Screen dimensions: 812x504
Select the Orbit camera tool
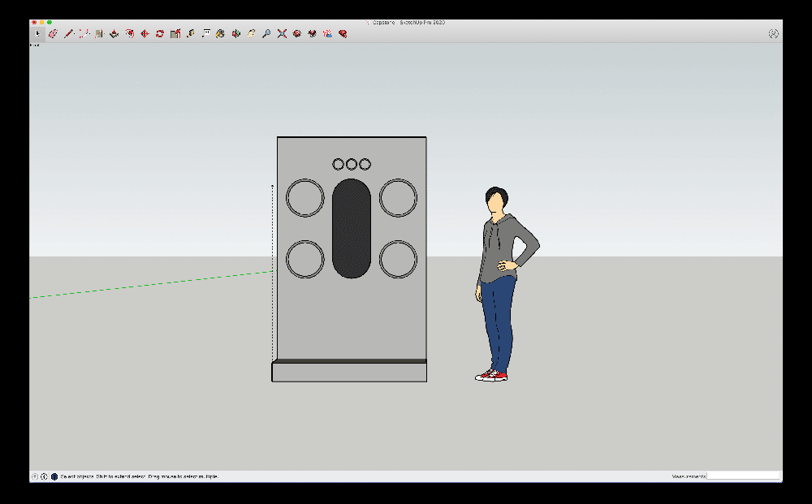click(236, 33)
